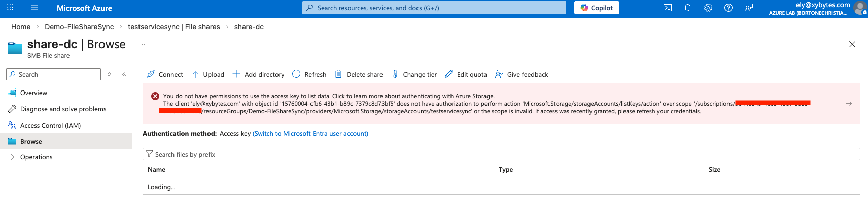
Task: Open Cloud Shell icon
Action: click(x=668, y=8)
